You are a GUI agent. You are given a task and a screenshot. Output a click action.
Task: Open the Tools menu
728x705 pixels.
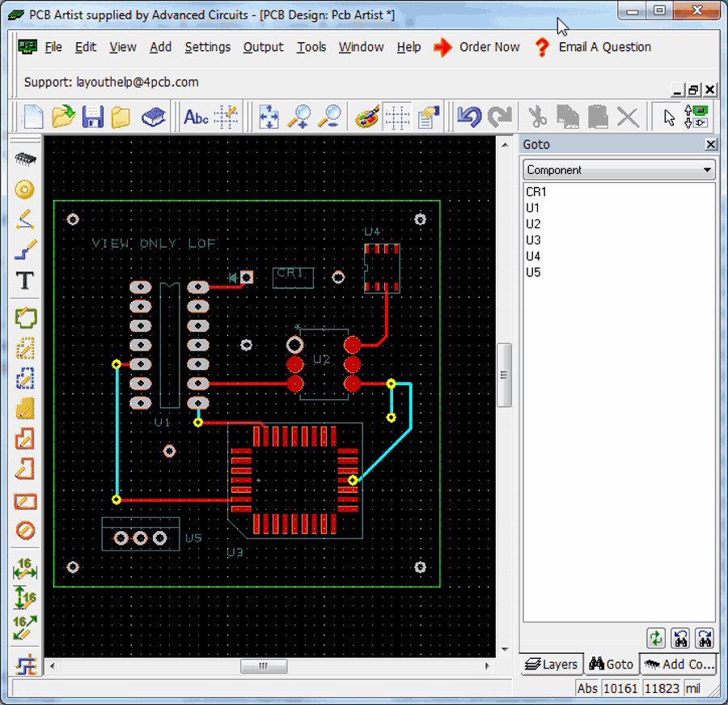311,47
